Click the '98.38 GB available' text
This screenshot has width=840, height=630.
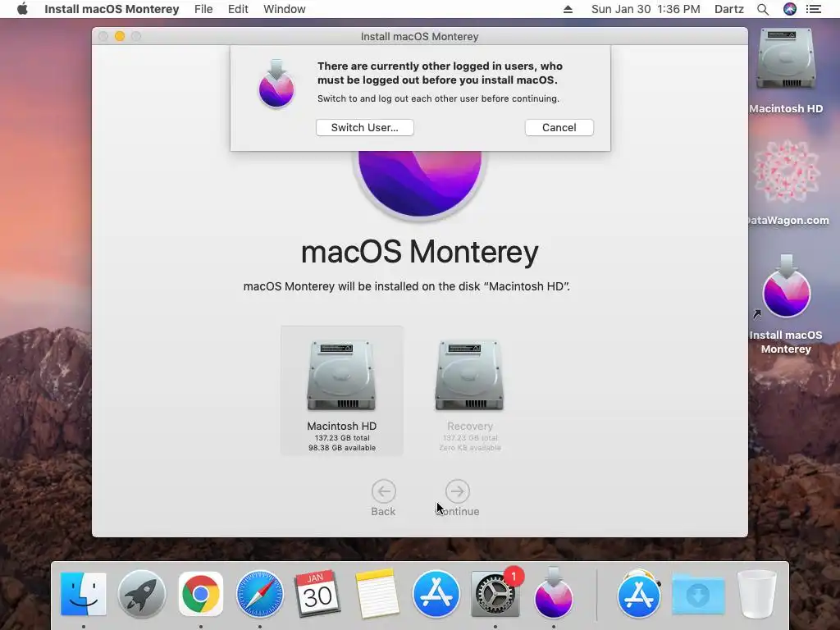click(x=342, y=448)
